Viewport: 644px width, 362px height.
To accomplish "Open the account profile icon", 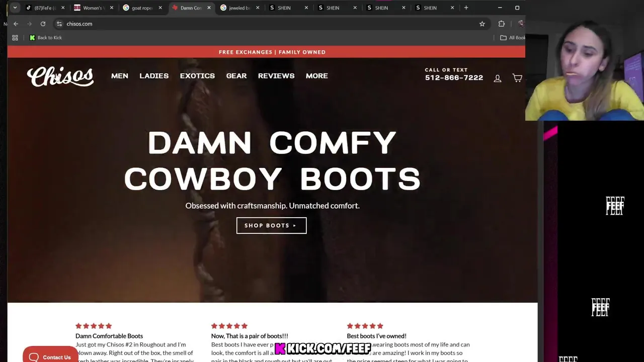I will [498, 78].
